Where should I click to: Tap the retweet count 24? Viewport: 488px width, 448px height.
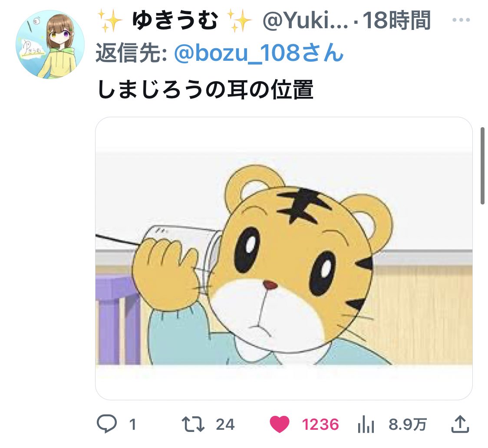(x=225, y=425)
